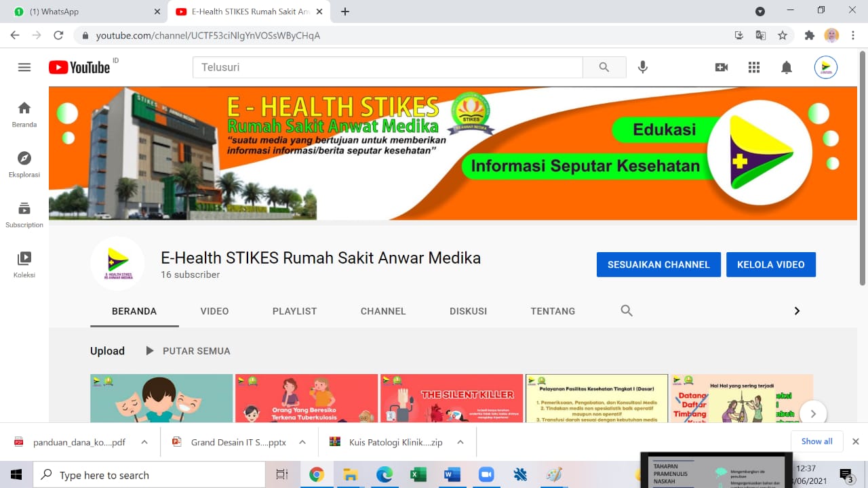
Task: Open the THE SILENT KILLER video thumbnail
Action: point(452,399)
